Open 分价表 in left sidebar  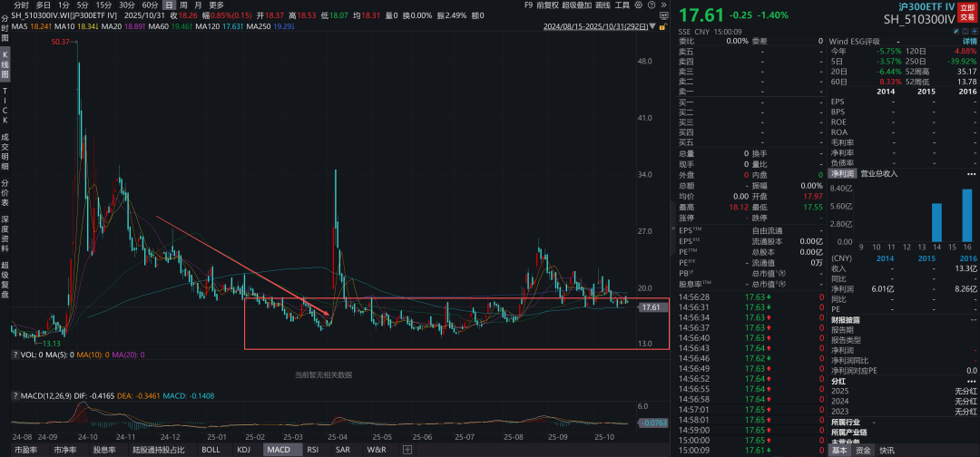(x=5, y=193)
